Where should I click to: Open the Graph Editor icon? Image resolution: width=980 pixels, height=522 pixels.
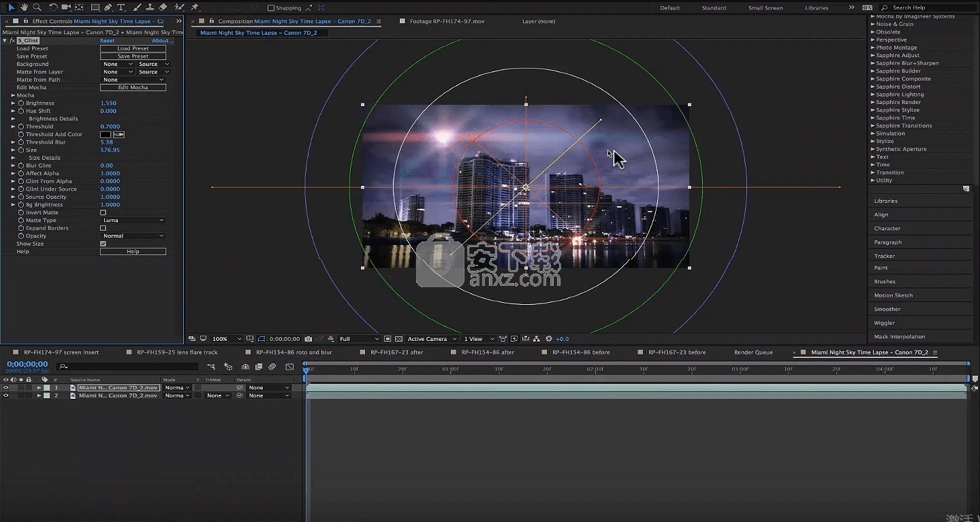pyautogui.click(x=289, y=367)
